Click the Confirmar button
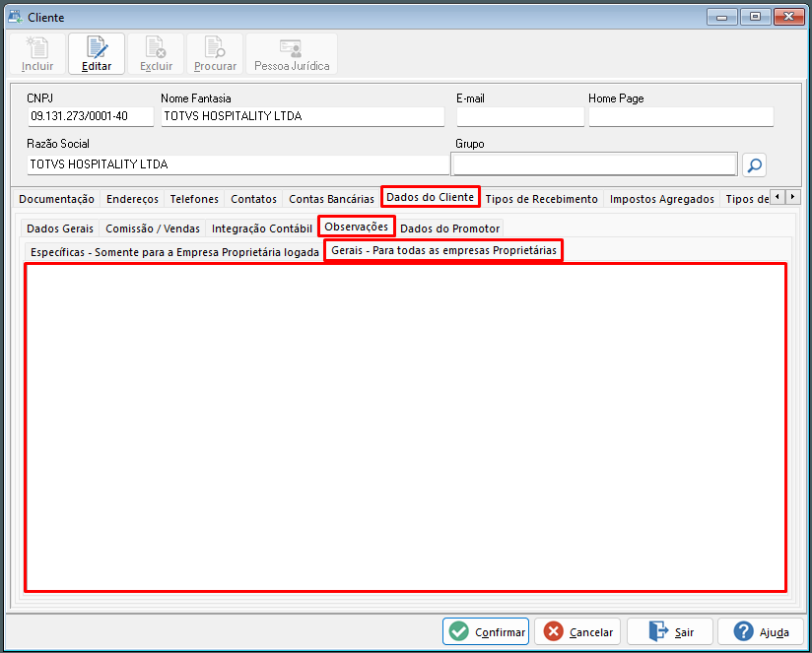The width and height of the screenshot is (812, 653). click(486, 631)
